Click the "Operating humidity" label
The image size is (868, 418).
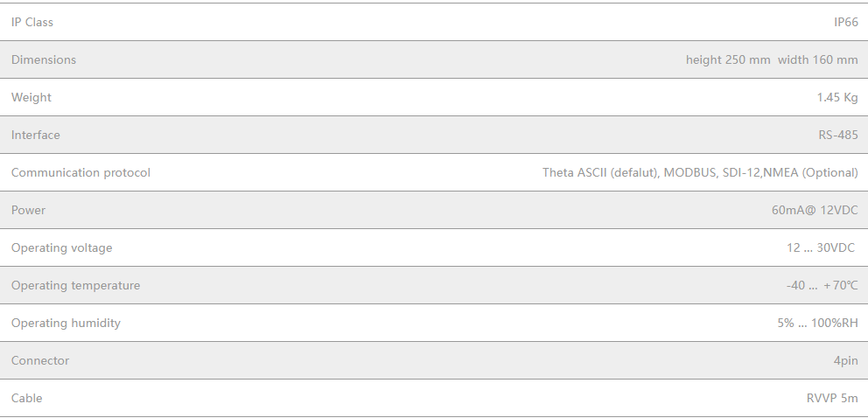tap(66, 323)
